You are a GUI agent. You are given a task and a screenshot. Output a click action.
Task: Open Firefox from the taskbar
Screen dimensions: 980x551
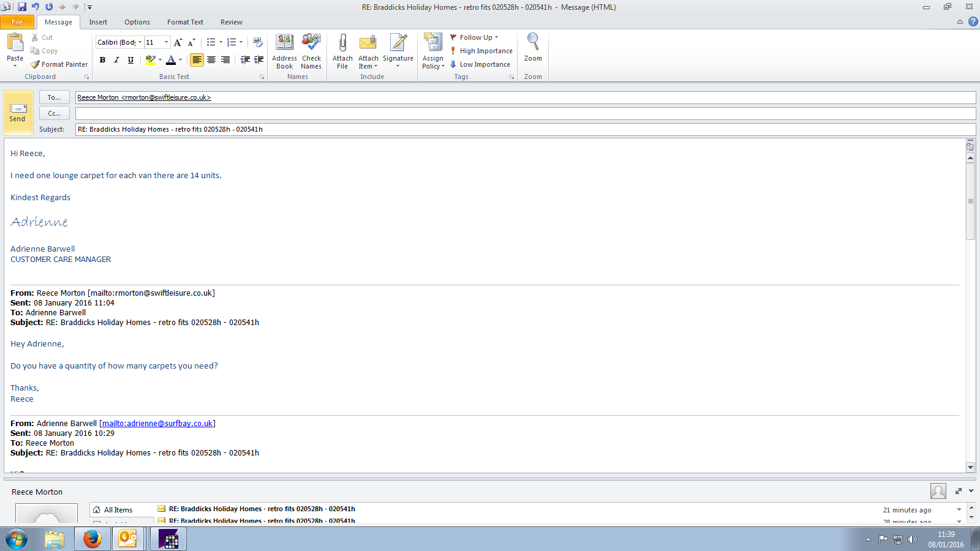(x=92, y=539)
